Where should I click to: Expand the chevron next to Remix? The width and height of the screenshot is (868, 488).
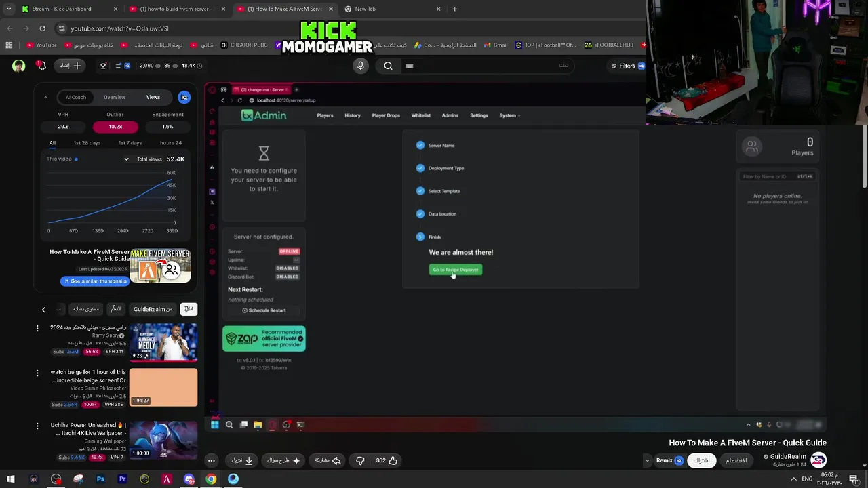point(647,460)
